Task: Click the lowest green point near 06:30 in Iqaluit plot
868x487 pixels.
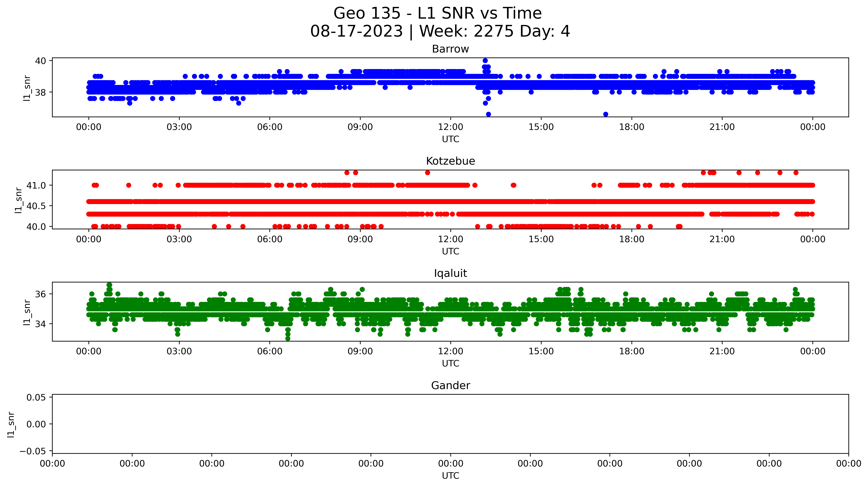Action: coord(288,338)
